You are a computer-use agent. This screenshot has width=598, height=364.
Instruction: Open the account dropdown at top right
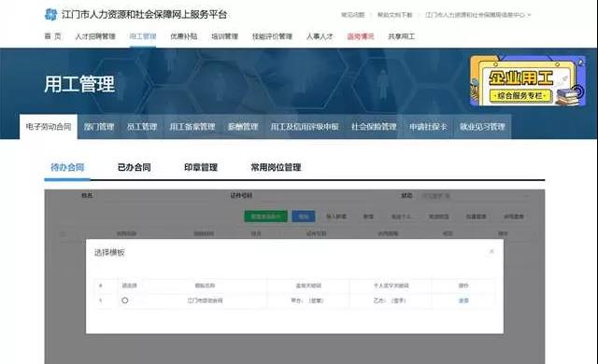477,15
